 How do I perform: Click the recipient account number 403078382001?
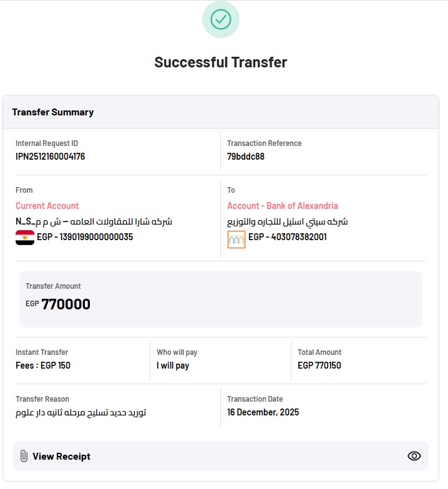pyautogui.click(x=299, y=237)
